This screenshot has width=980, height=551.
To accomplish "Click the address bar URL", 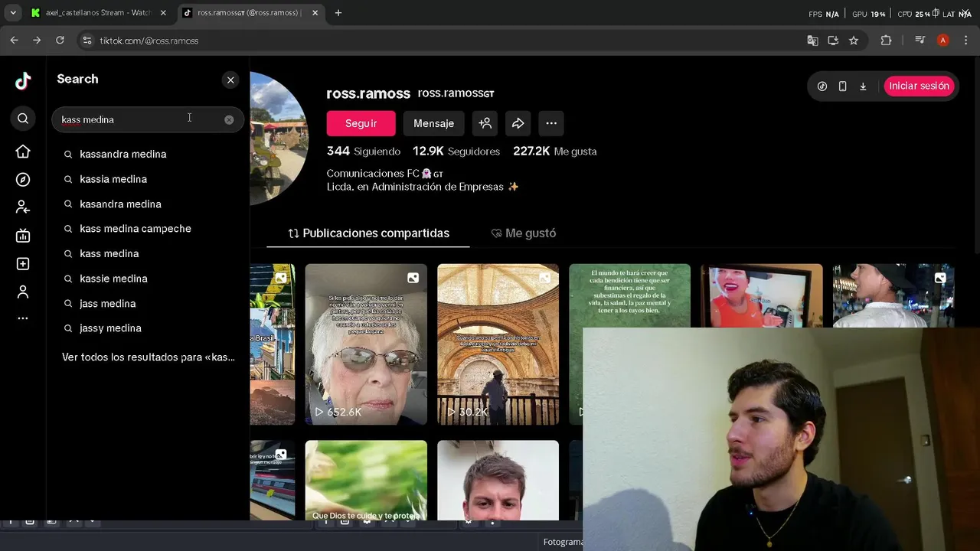I will tap(149, 41).
